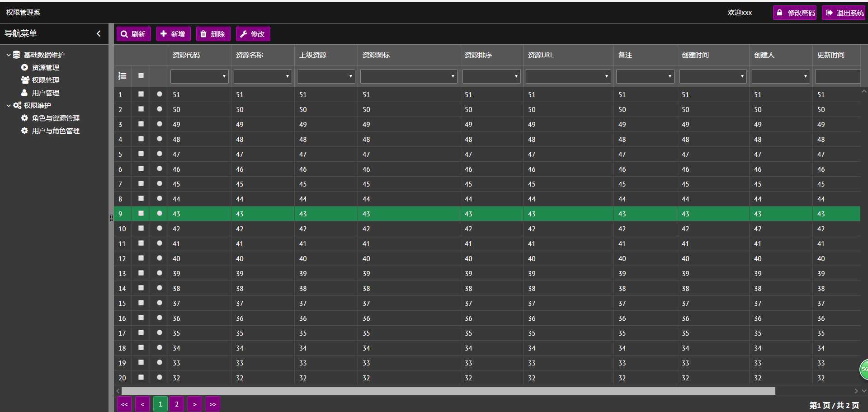Open the 创建人 filter dropdown
Image resolution: width=868 pixels, height=412 pixels.
[x=781, y=76]
